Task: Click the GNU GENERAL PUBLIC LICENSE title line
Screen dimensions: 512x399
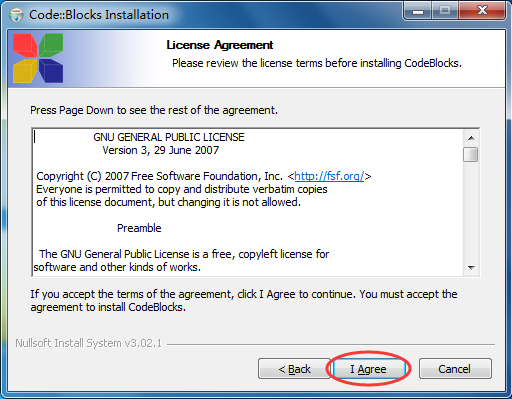Action: pyautogui.click(x=169, y=137)
